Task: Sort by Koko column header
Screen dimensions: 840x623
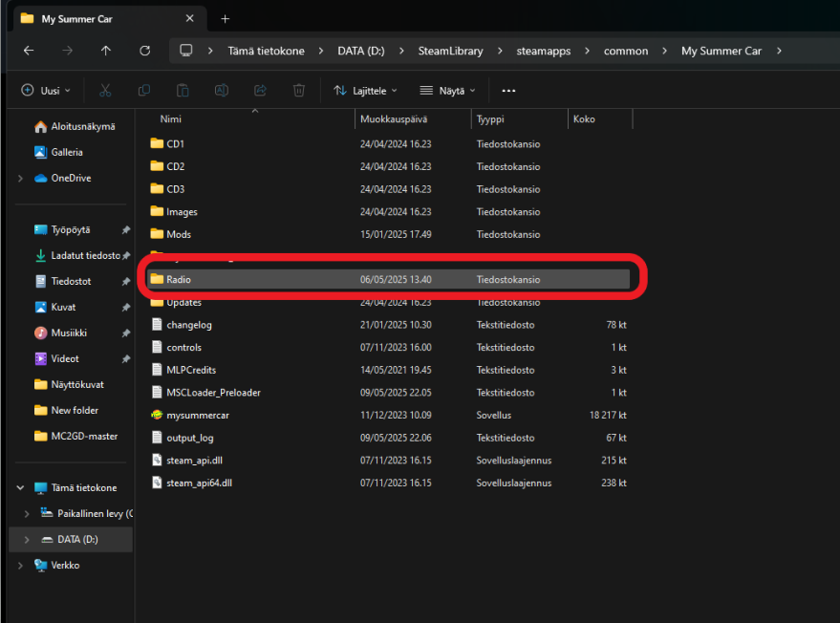Action: click(584, 118)
